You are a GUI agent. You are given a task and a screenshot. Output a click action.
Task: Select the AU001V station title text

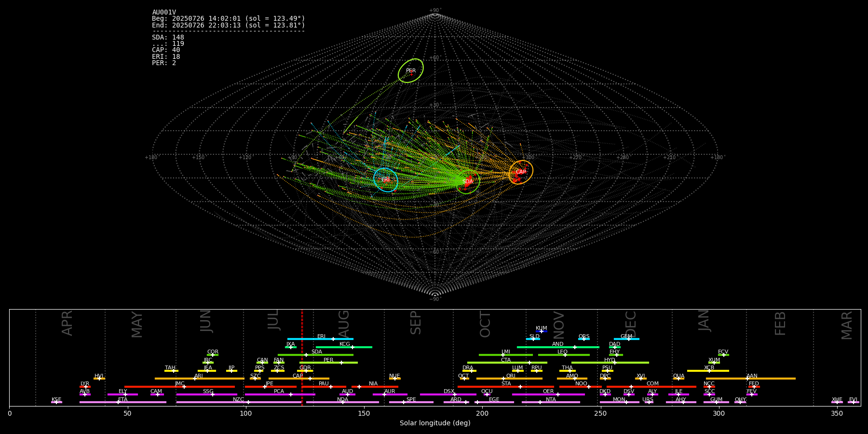point(164,13)
